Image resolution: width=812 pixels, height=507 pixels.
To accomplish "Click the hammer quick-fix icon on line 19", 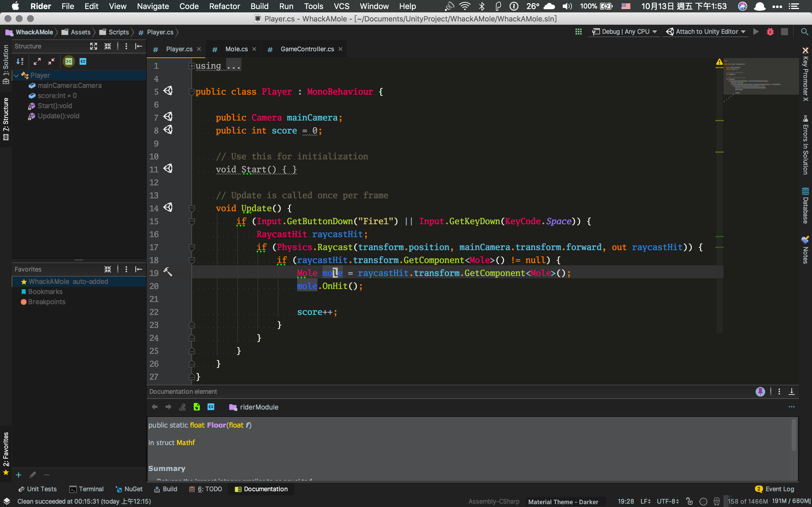I will tap(167, 272).
